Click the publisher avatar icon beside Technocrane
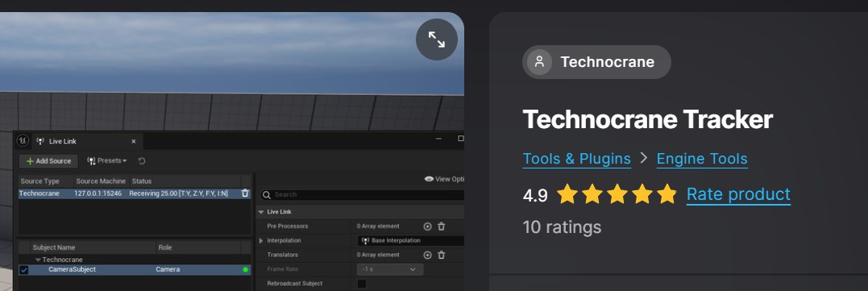 tap(539, 62)
